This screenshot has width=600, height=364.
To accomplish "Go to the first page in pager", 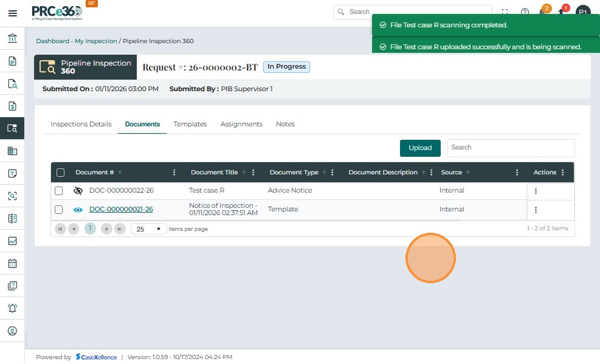I will pos(60,229).
